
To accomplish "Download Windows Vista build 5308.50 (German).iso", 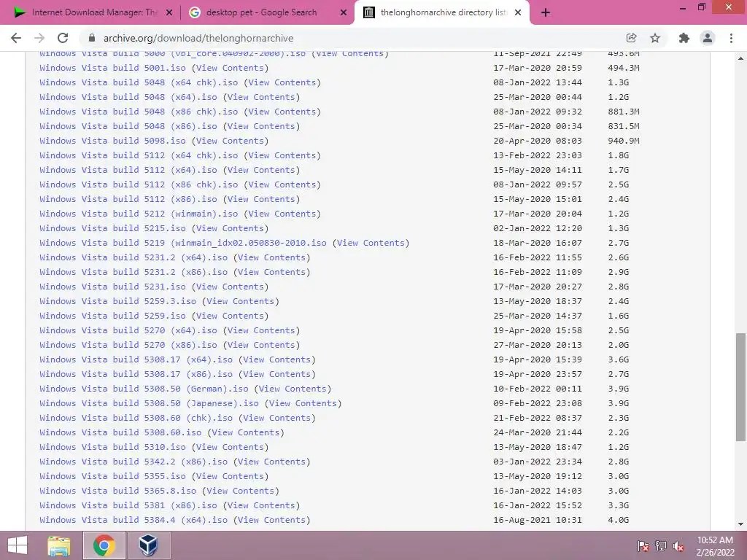I will coord(144,389).
